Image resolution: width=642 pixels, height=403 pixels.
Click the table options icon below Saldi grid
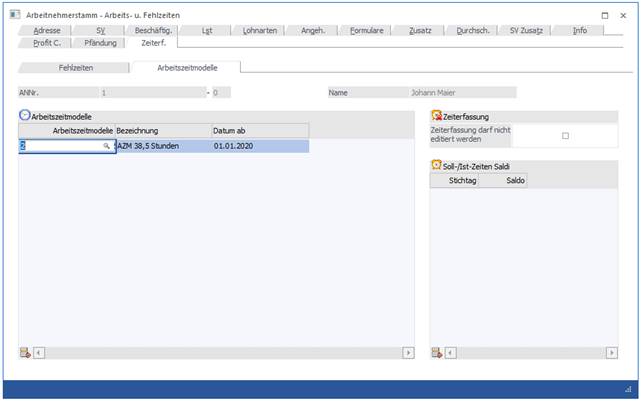(x=436, y=352)
